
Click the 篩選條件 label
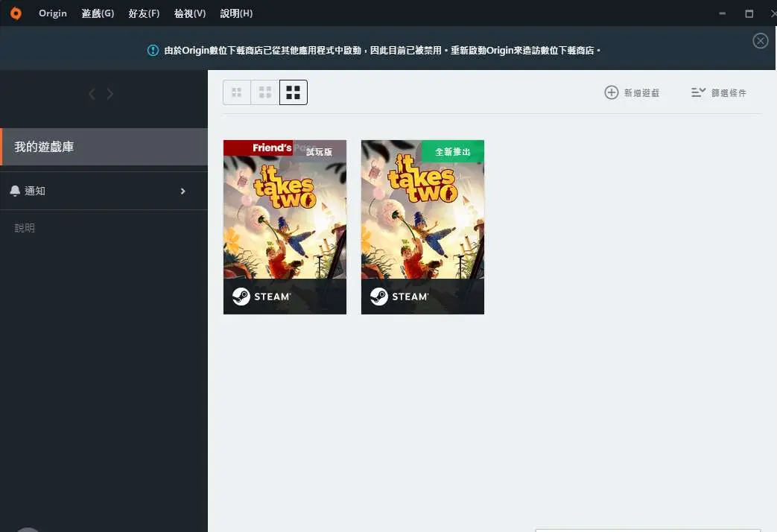click(x=729, y=92)
